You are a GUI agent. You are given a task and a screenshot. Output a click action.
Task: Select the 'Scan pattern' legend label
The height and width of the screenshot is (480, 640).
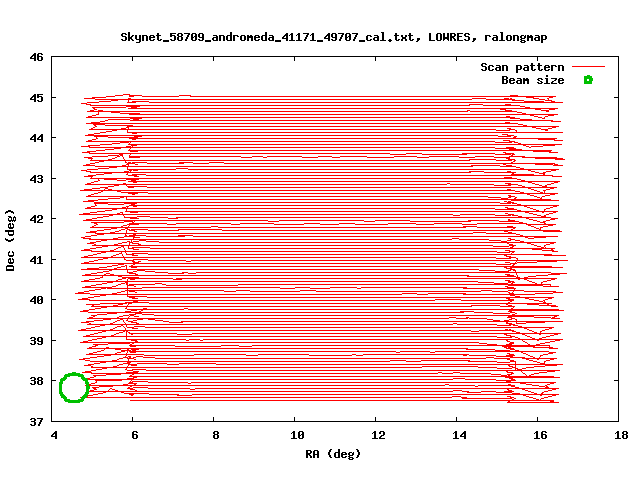[x=522, y=67]
